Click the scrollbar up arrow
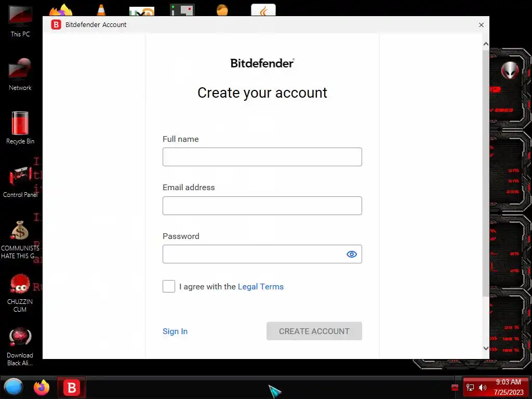532x399 pixels. [486, 44]
